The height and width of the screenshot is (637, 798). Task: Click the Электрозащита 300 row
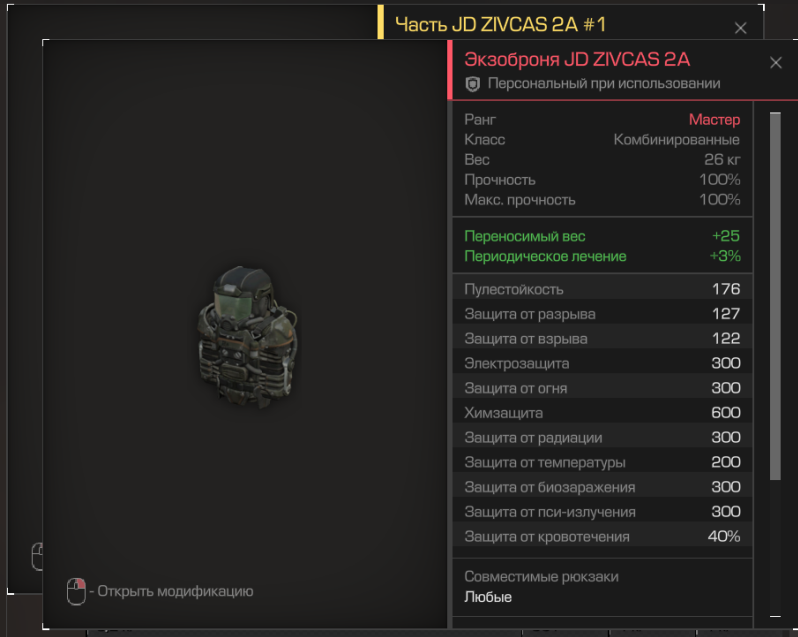[x=602, y=363]
